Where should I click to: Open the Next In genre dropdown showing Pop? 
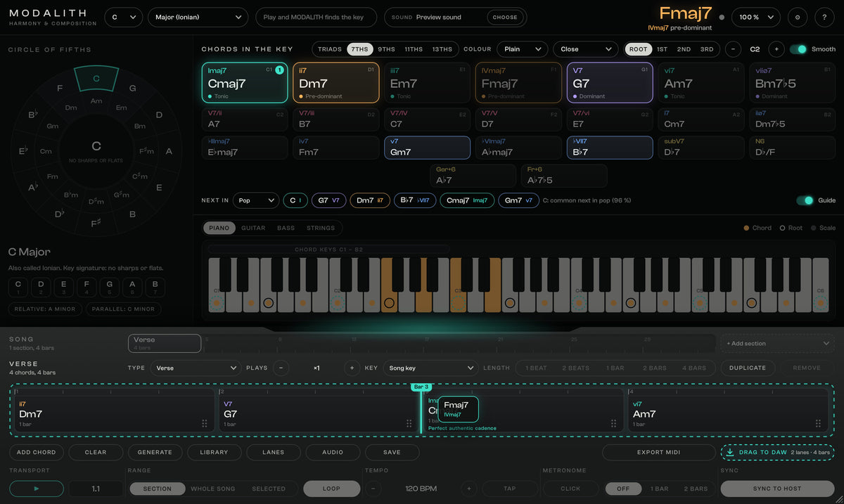pos(256,200)
